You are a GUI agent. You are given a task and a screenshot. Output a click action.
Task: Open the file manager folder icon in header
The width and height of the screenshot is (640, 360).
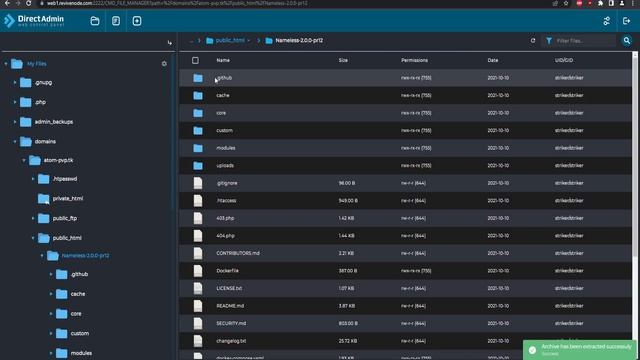tap(95, 21)
